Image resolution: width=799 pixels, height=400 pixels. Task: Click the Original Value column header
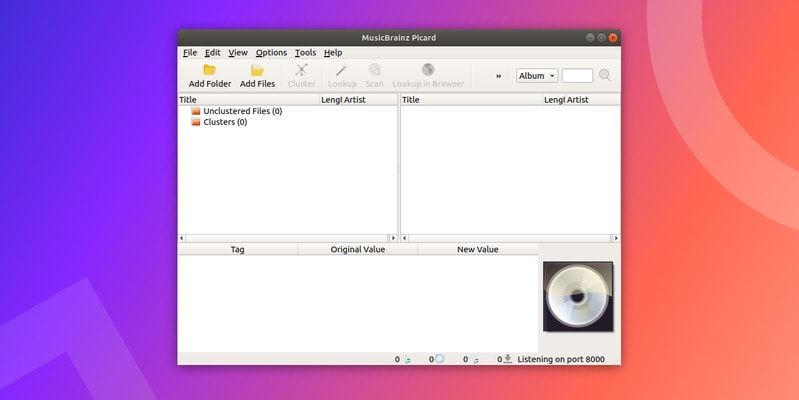point(358,249)
